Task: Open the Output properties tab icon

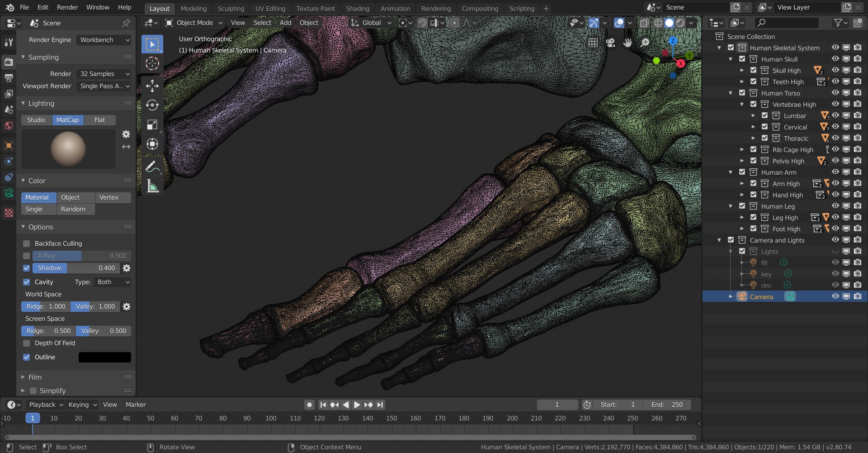Action: pos(9,78)
